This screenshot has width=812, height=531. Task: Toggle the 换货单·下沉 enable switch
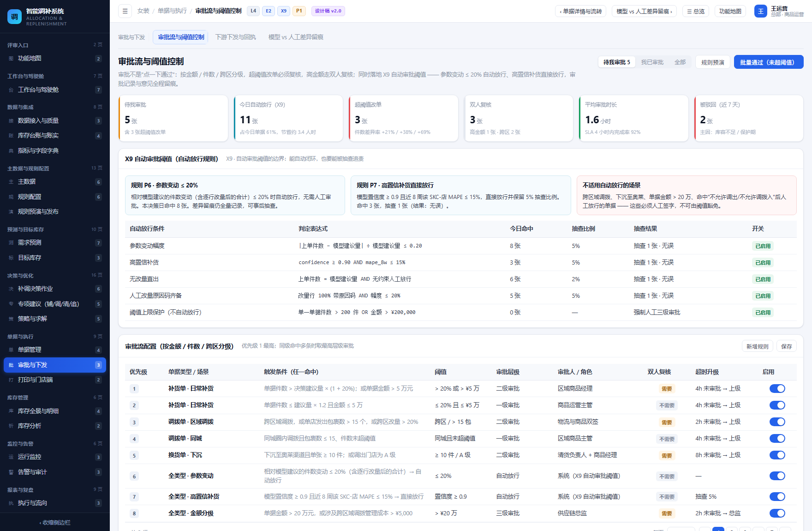(777, 455)
